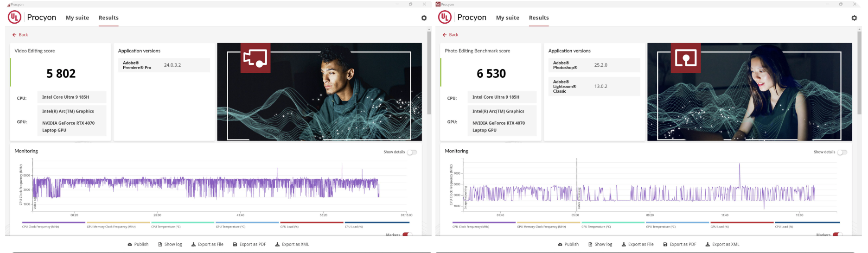
Task: Turn off Markers toggle in Photo Editing window
Action: tap(837, 234)
